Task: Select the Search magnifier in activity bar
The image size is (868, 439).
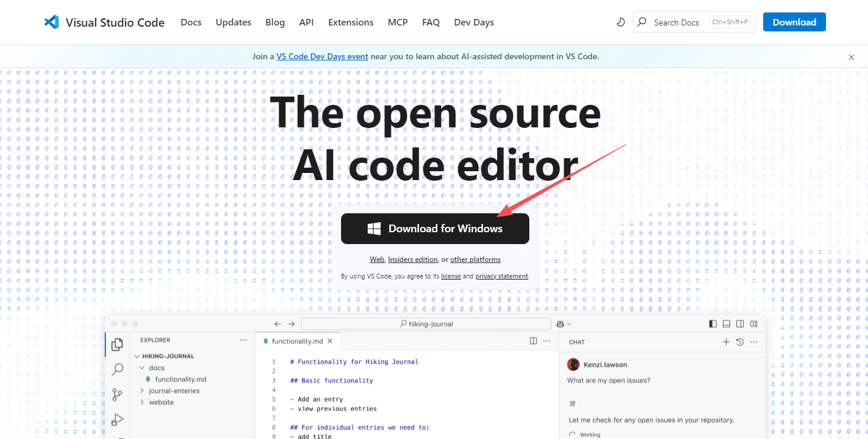Action: 117,369
